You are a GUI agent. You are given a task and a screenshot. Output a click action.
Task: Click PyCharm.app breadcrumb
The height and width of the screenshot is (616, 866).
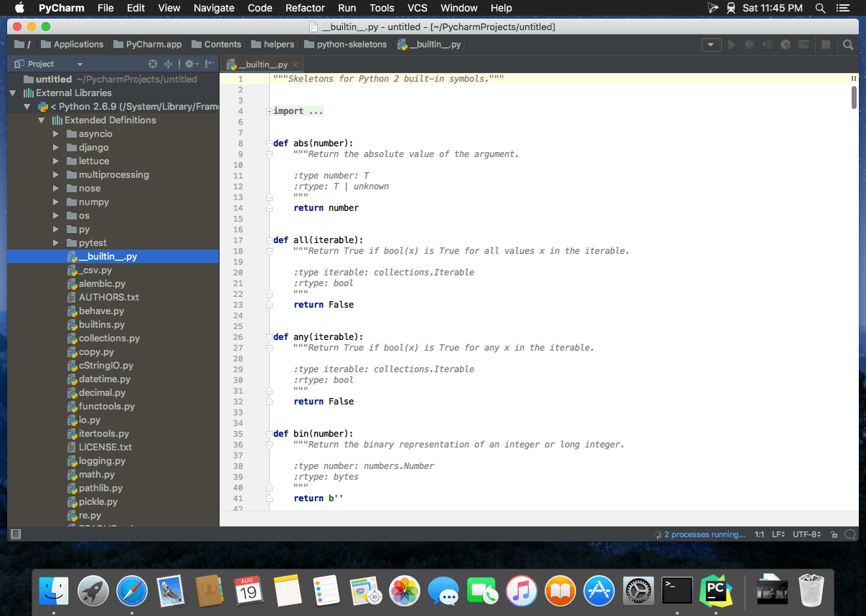pos(147,44)
